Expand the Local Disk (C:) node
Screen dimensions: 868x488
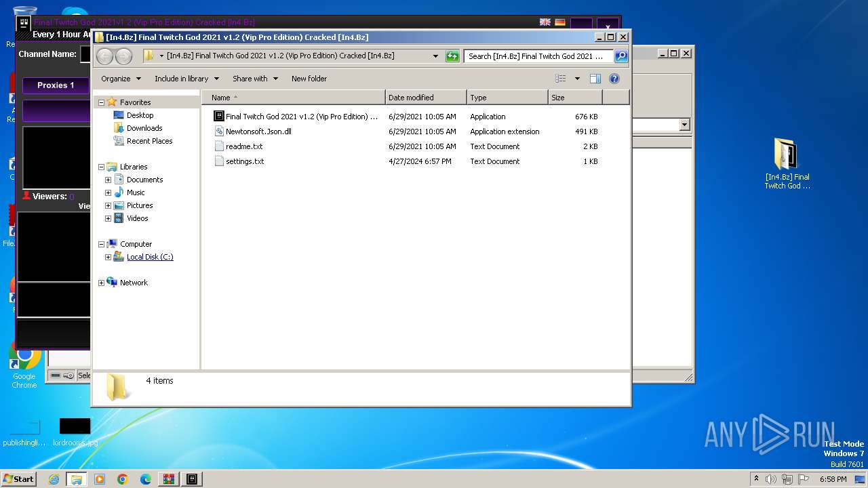[x=108, y=257]
